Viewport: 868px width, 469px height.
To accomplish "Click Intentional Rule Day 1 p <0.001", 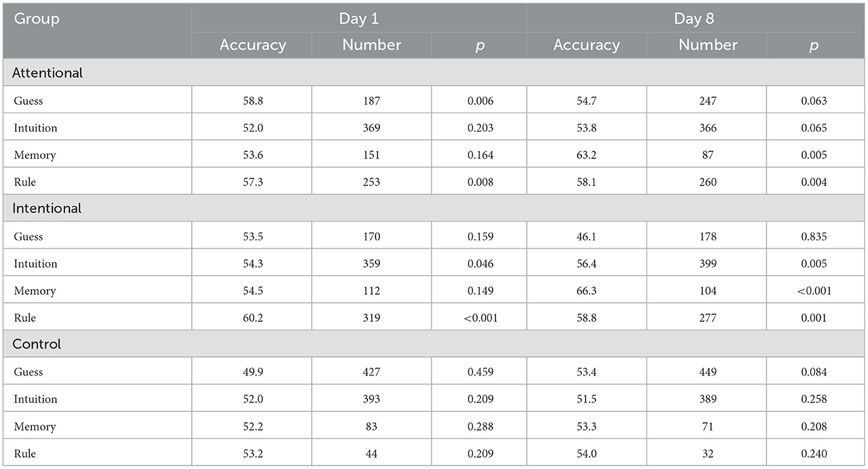I will pos(480,318).
